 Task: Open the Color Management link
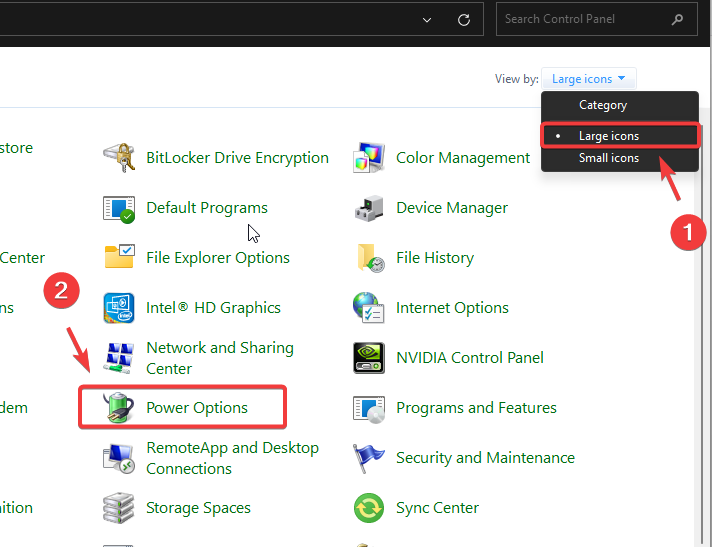(x=463, y=158)
